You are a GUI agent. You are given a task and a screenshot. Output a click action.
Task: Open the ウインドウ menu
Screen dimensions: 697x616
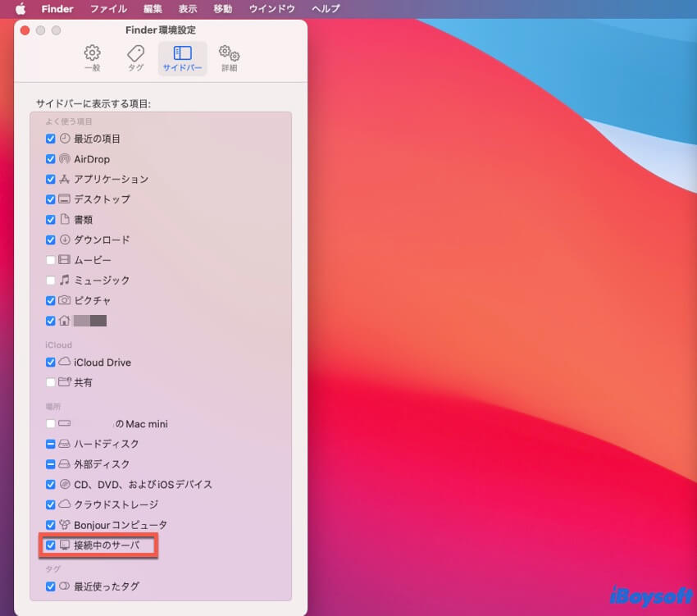[x=272, y=9]
